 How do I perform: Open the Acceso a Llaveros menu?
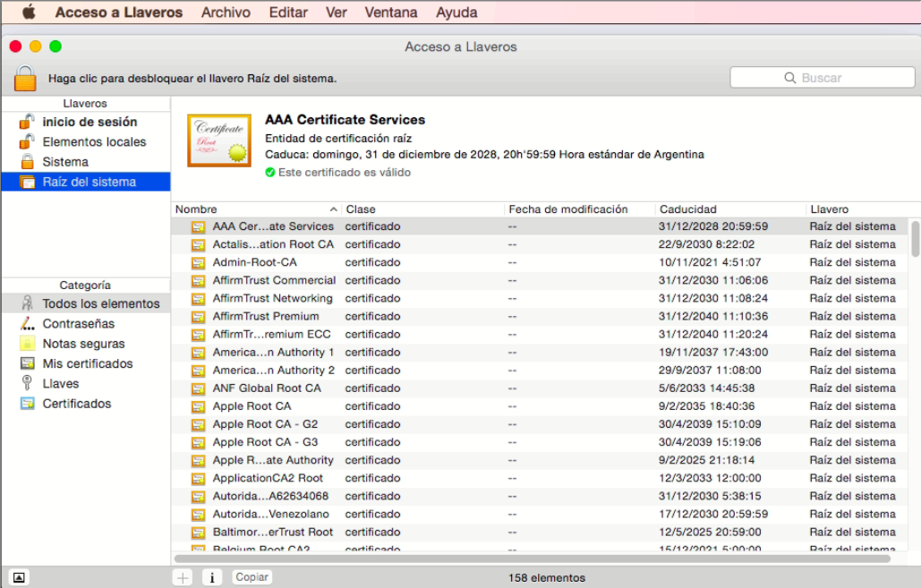119,13
